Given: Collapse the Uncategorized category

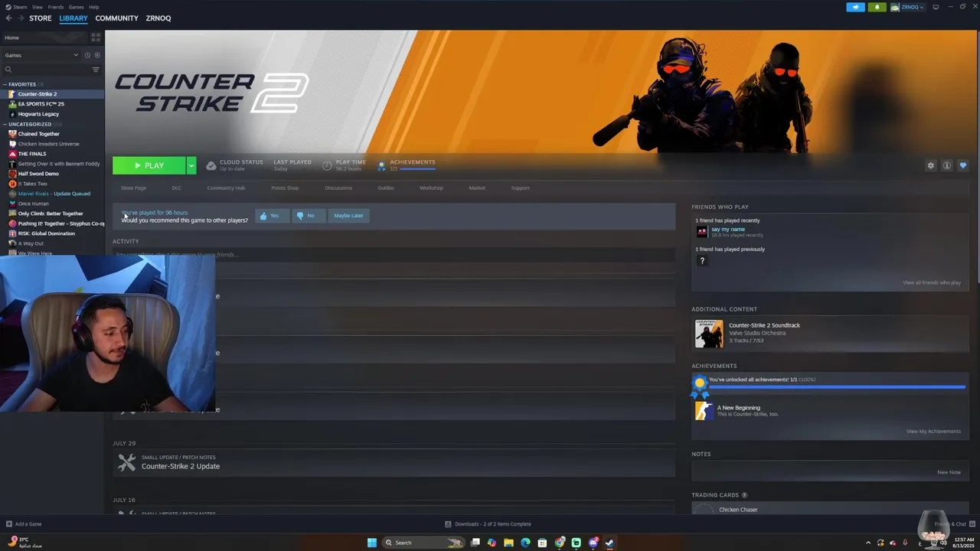Looking at the screenshot, I should (x=5, y=124).
